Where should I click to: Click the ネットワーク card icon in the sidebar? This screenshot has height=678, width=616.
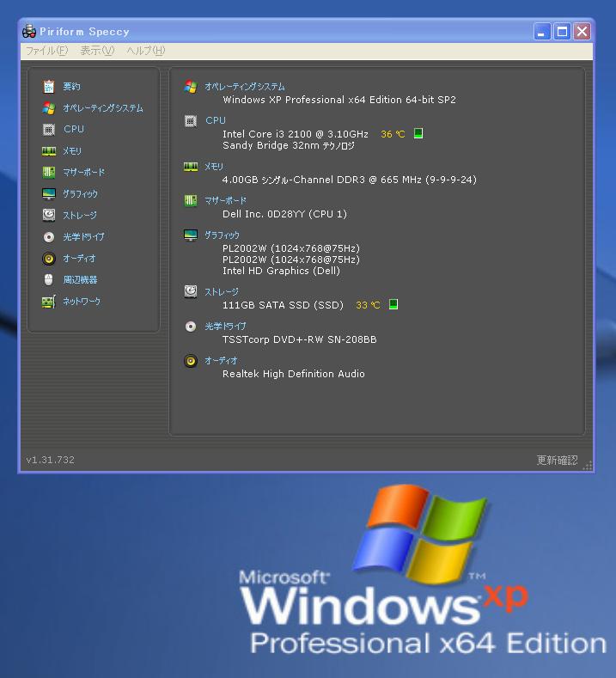click(x=49, y=302)
